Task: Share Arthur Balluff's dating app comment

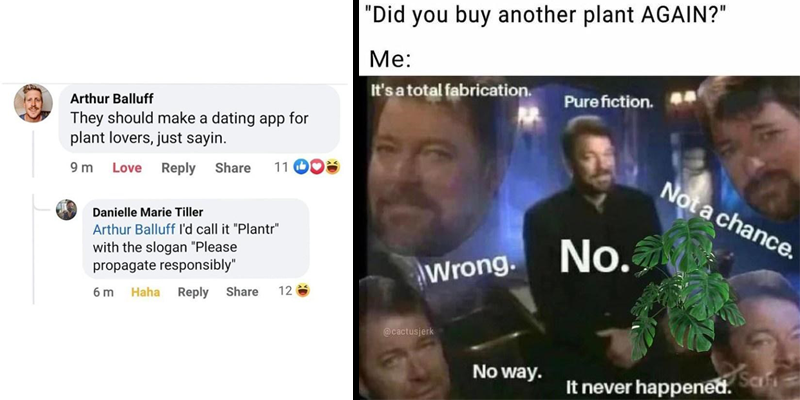Action: (233, 168)
